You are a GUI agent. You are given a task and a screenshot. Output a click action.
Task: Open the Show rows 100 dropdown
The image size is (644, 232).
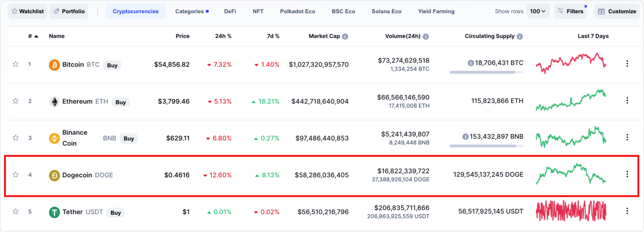click(538, 11)
